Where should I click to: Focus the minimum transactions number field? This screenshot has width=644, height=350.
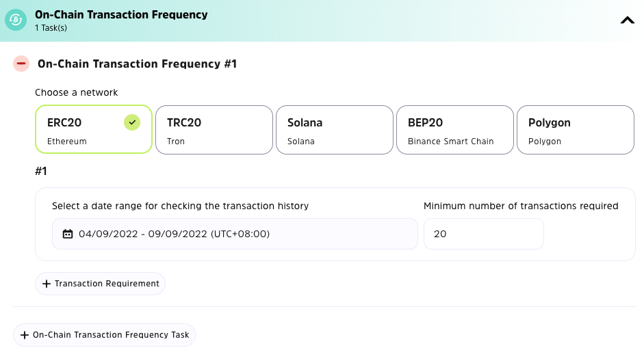[x=483, y=234]
